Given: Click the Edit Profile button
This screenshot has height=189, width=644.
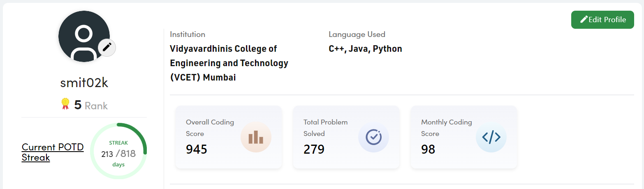Looking at the screenshot, I should [602, 20].
